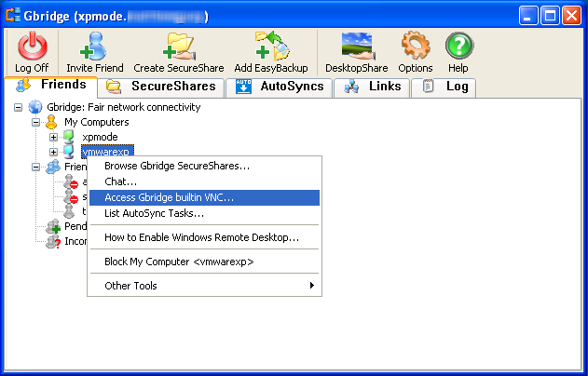Expand the vmwarexp computer node
588x376 pixels.
click(53, 152)
